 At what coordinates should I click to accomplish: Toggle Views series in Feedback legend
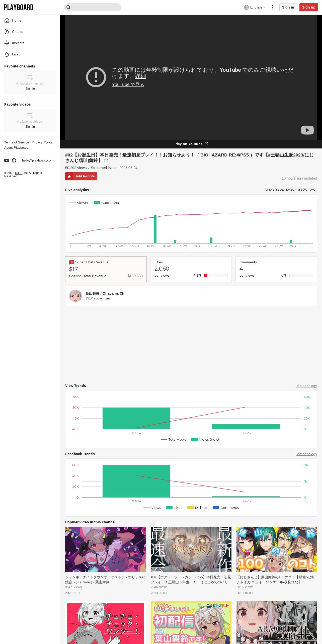tap(152, 508)
